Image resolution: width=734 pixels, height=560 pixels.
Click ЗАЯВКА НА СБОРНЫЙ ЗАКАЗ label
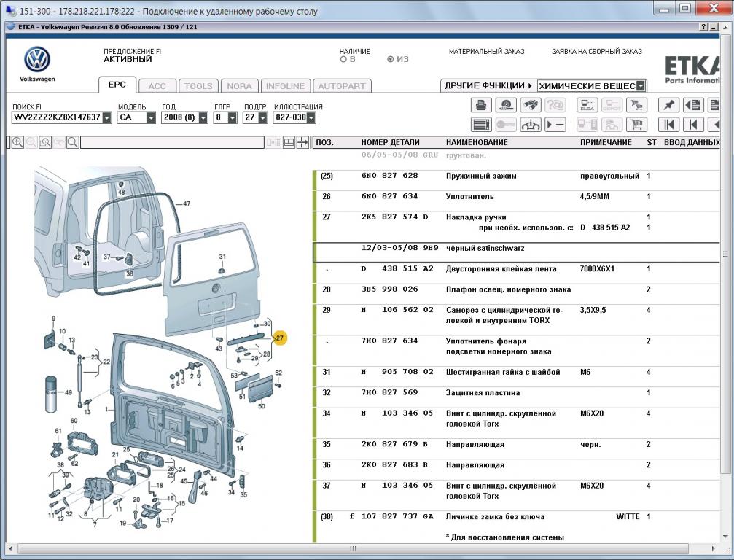tap(597, 52)
